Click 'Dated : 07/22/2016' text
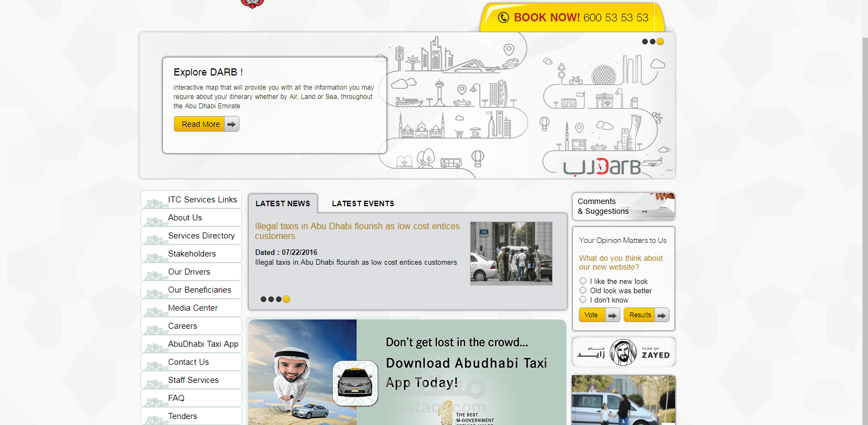 (286, 252)
